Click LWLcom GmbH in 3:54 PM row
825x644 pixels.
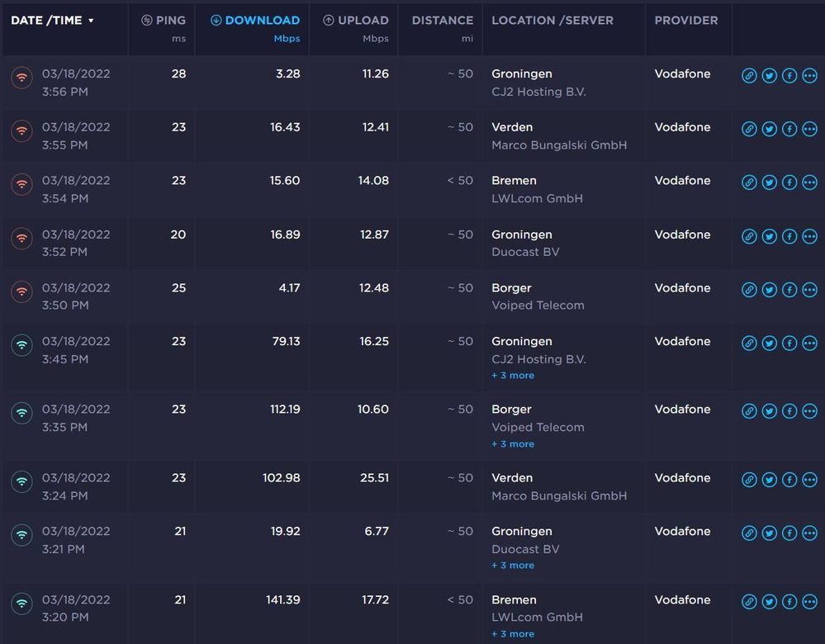(537, 198)
